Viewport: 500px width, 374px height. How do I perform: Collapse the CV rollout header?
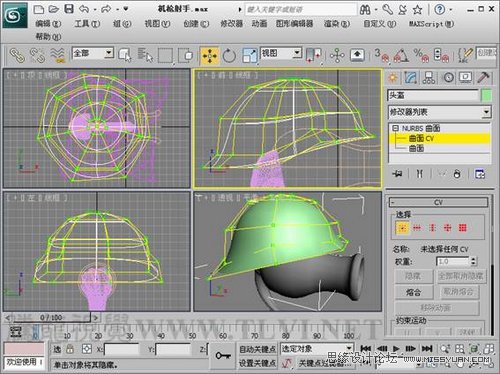tap(438, 202)
